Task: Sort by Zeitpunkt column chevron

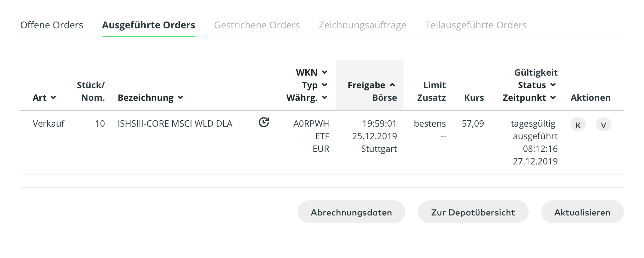Action: 553,98
